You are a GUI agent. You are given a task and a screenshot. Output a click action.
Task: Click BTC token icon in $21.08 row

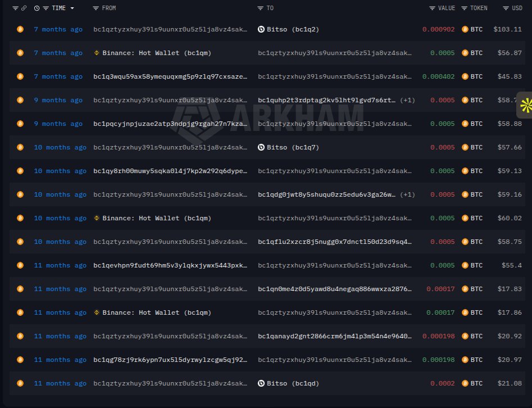point(465,383)
